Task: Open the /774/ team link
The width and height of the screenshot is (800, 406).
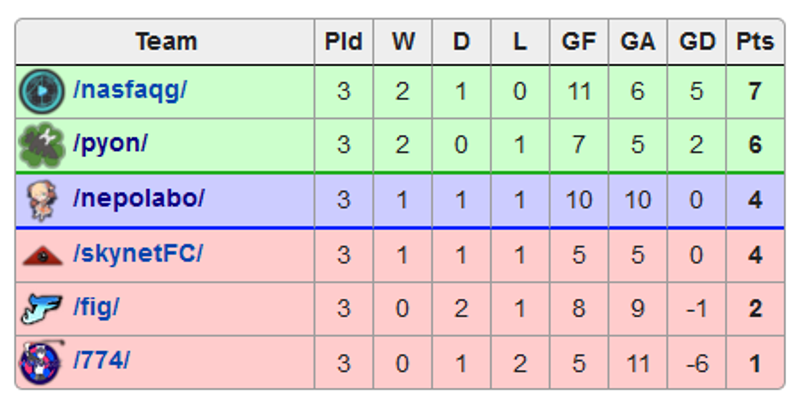Action: tap(102, 361)
